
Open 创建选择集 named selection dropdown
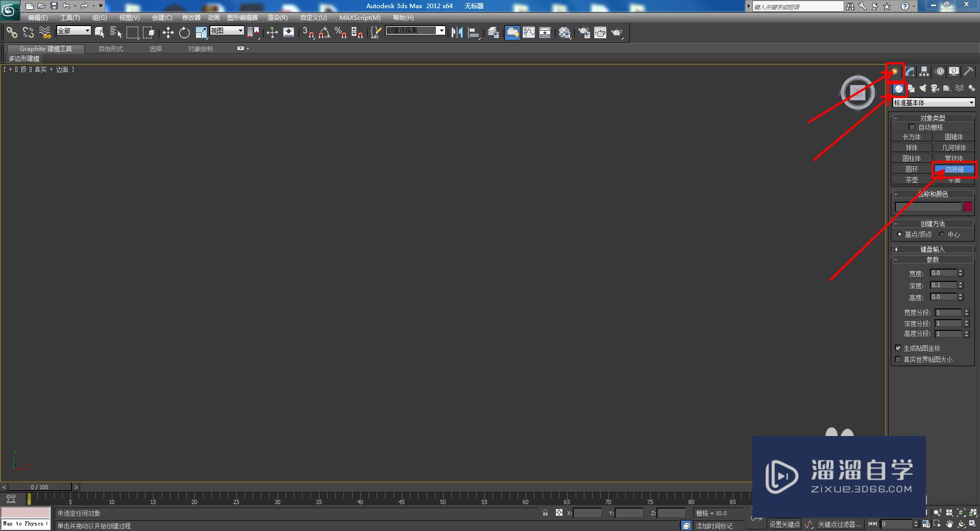415,31
